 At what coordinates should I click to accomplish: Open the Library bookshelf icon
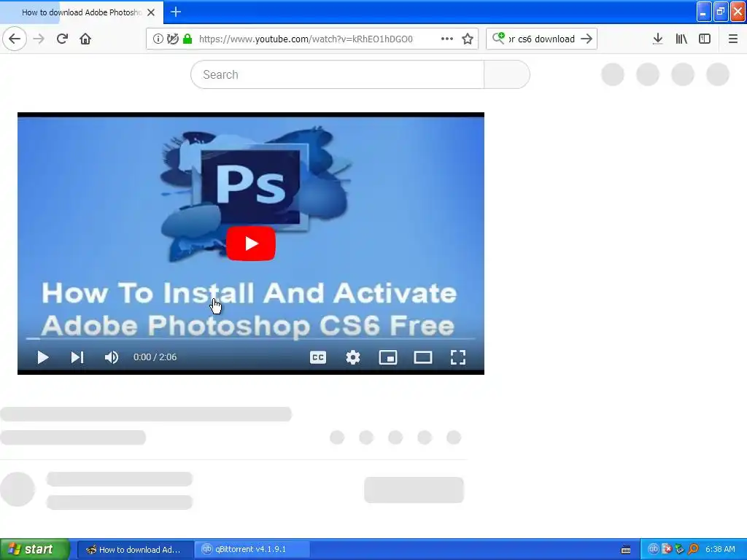pos(681,39)
